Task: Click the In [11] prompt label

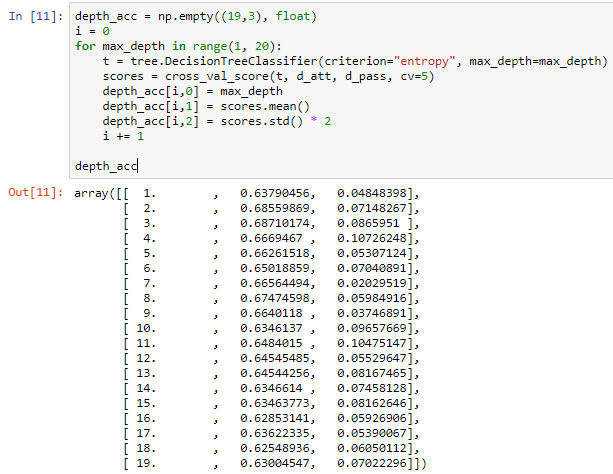Action: [x=36, y=16]
